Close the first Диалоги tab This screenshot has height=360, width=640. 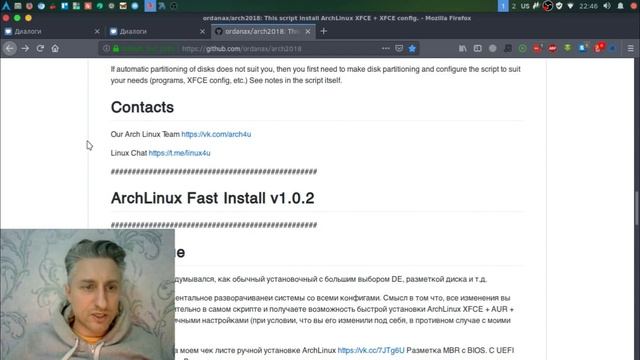pyautogui.click(x=97, y=31)
